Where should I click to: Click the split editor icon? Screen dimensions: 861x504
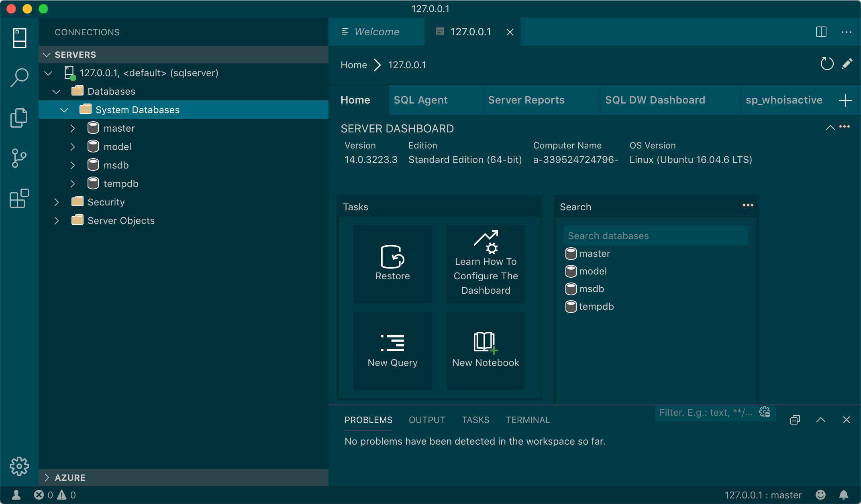[x=821, y=32]
